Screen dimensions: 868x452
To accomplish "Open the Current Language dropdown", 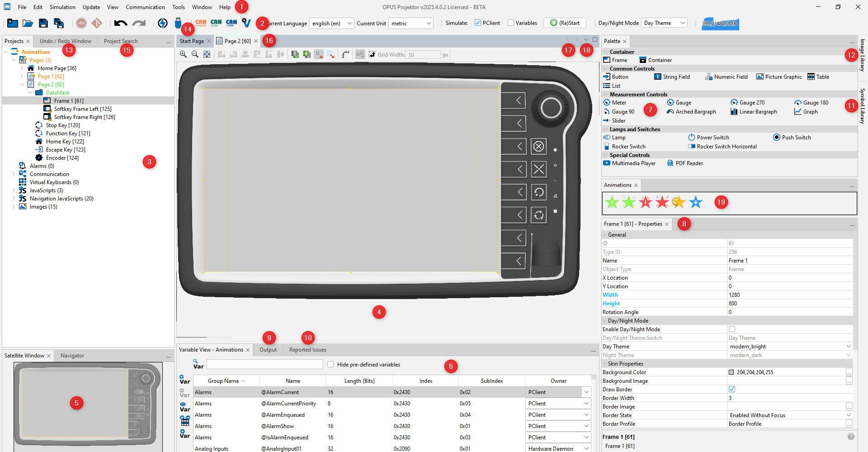I will coord(349,23).
